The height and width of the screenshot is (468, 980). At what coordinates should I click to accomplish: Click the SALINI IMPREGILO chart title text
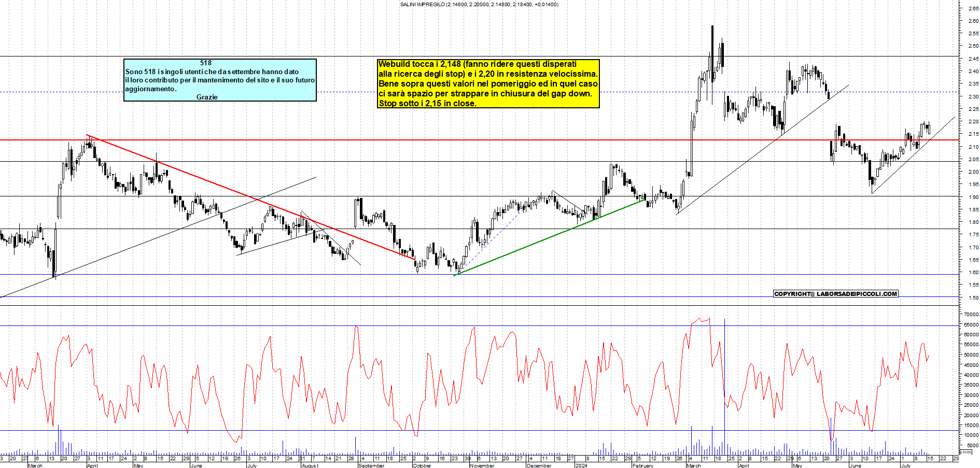click(479, 4)
